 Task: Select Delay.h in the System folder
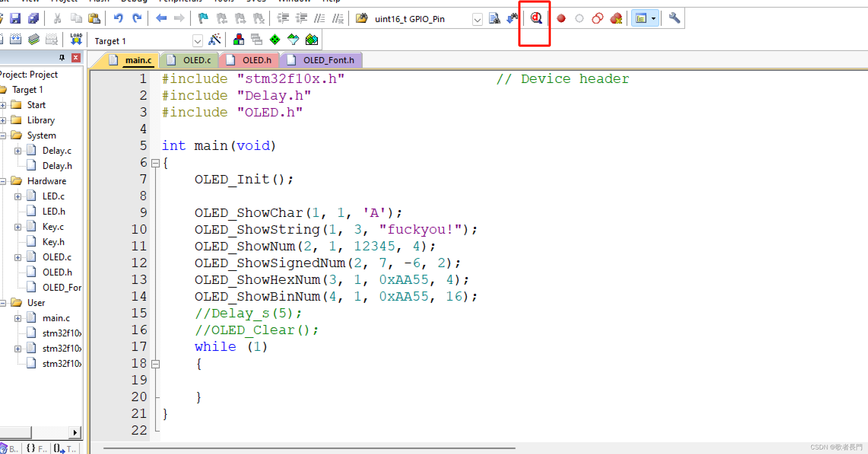(x=57, y=166)
